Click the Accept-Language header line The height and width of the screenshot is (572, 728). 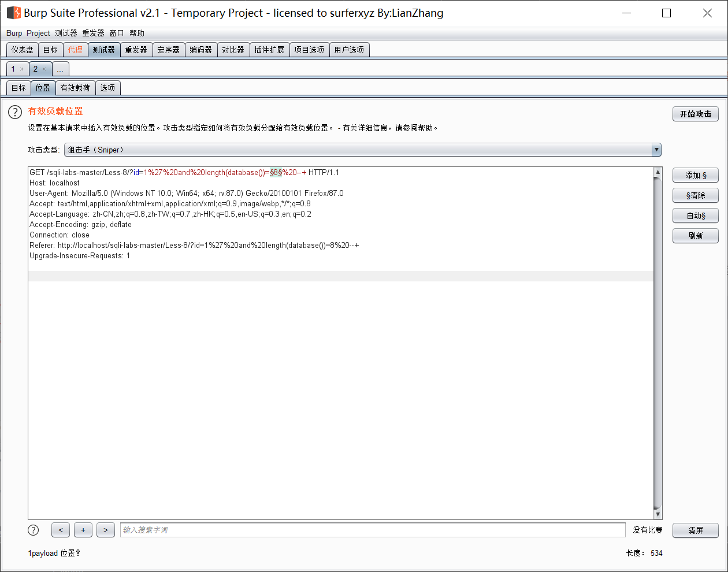(170, 214)
